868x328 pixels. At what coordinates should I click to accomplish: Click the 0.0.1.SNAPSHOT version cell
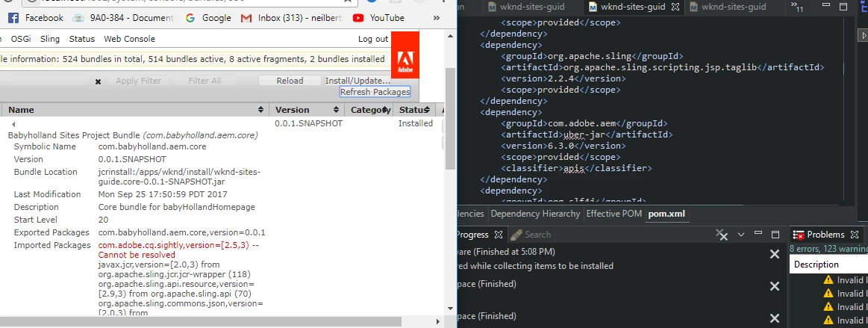pyautogui.click(x=308, y=123)
